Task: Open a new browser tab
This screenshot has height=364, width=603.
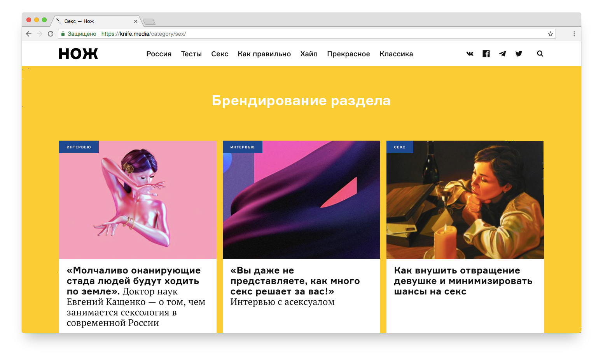Action: point(149,22)
